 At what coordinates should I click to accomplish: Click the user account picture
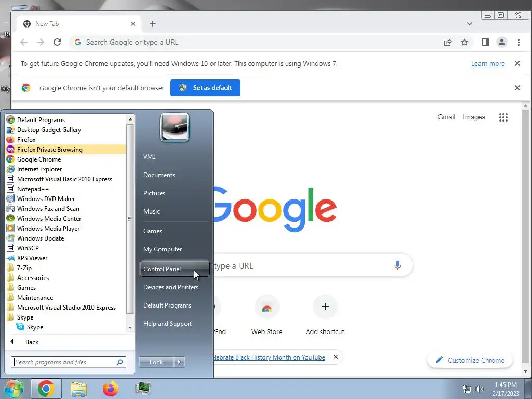[x=175, y=128]
